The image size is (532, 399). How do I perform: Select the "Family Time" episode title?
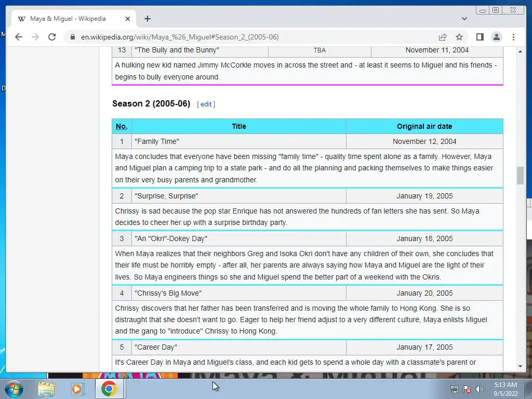157,141
